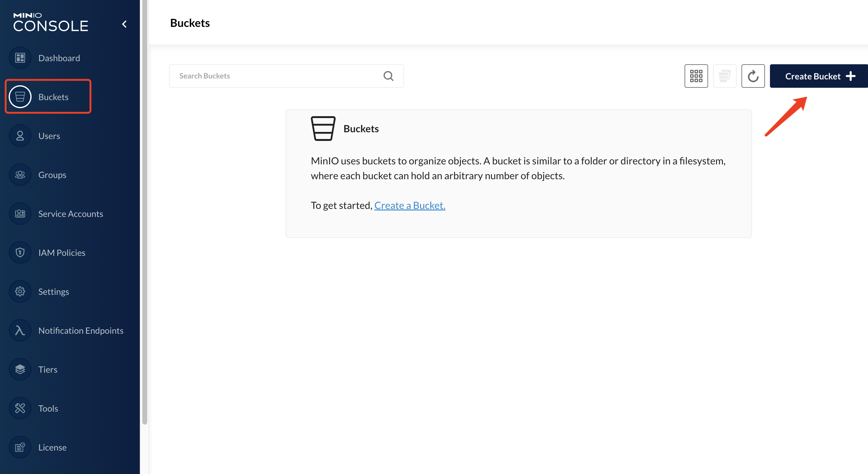
Task: Click the License certificate icon
Action: (x=20, y=447)
